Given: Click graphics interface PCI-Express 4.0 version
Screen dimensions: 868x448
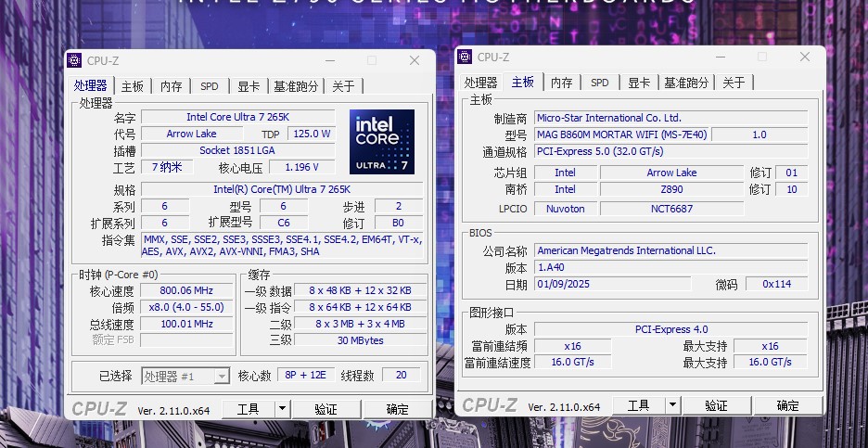Looking at the screenshot, I should [x=670, y=329].
